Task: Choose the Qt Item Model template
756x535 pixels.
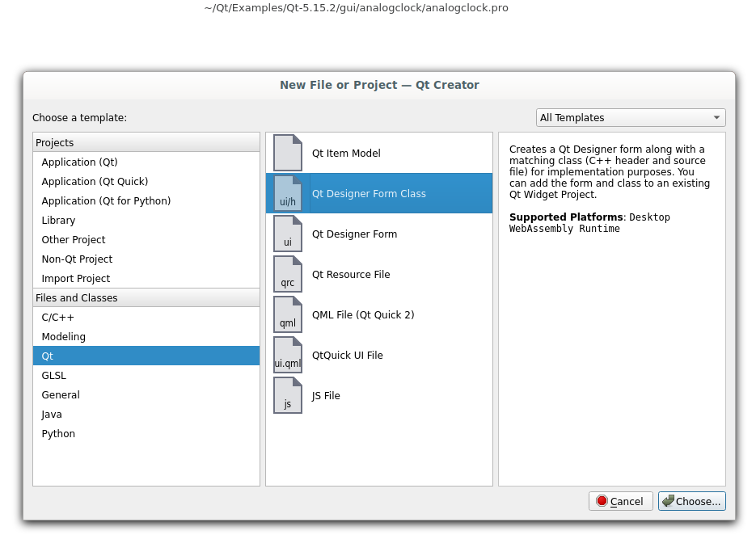Action: click(x=379, y=153)
